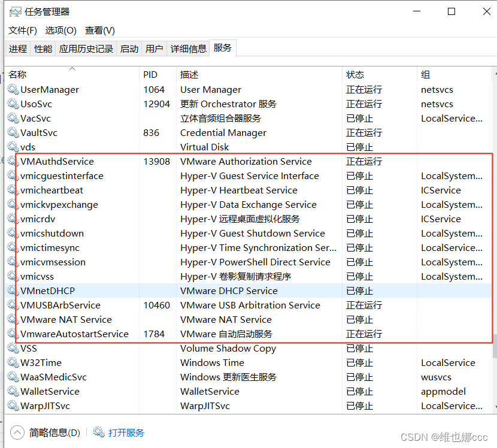Click the service icon beside vmicvmsession
Image resolution: width=497 pixels, height=448 pixels.
(x=13, y=262)
